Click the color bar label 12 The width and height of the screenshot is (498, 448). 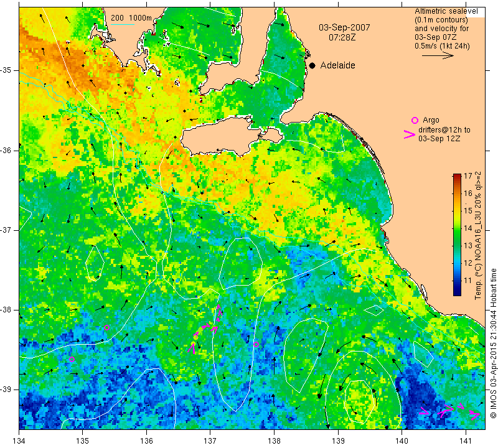[x=468, y=263]
